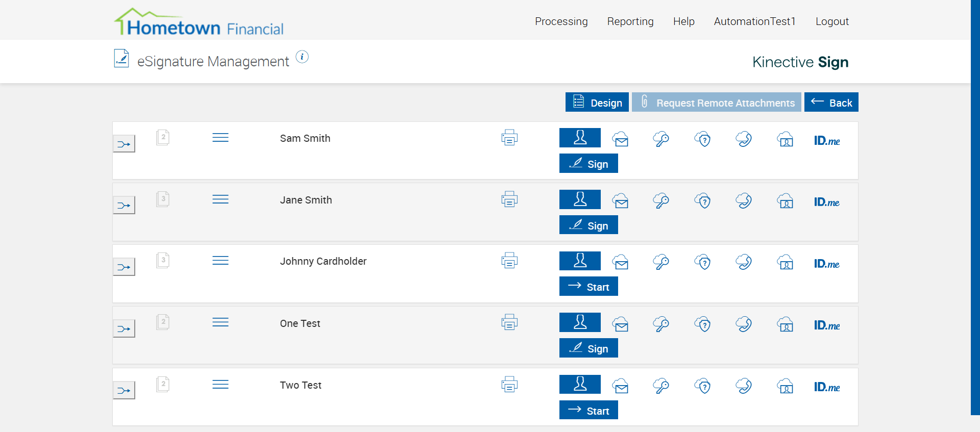
Task: Expand the lines menu for Johnny Cardholder
Action: 220,261
